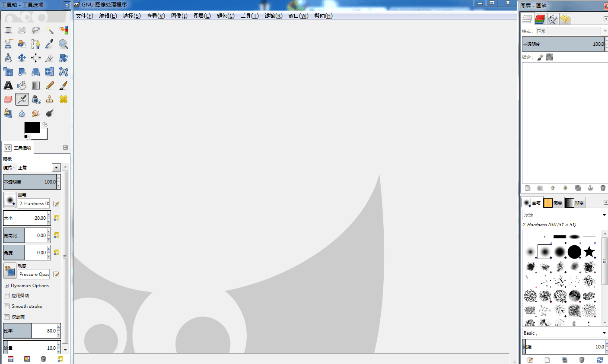Select the Paintbrush tool
Viewport: 608px width, 364px height.
pyautogui.click(x=64, y=85)
